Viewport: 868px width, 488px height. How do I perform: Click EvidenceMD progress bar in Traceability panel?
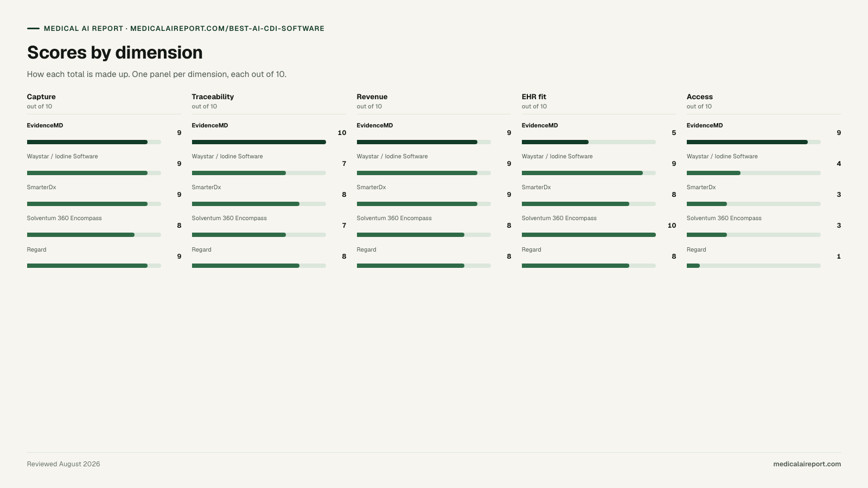click(259, 142)
